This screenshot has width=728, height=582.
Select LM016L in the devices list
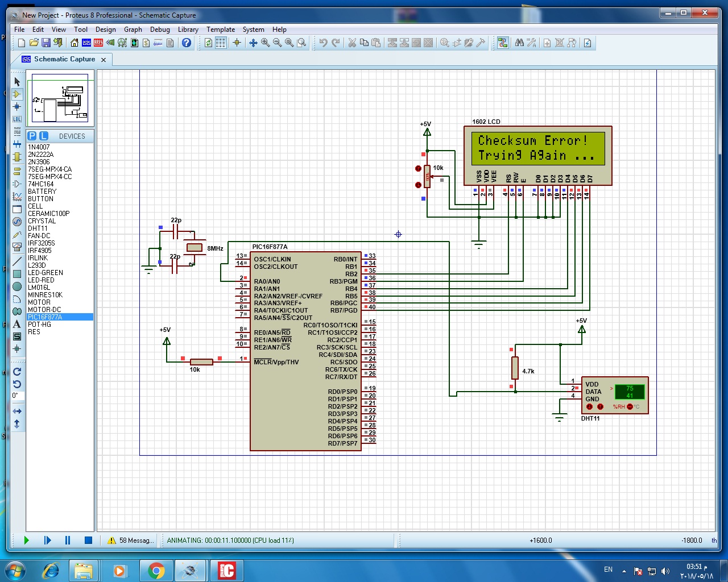click(x=39, y=288)
